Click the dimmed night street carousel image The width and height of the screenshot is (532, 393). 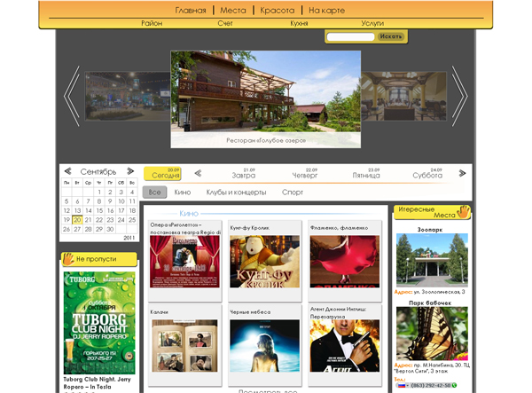pyautogui.click(x=128, y=96)
